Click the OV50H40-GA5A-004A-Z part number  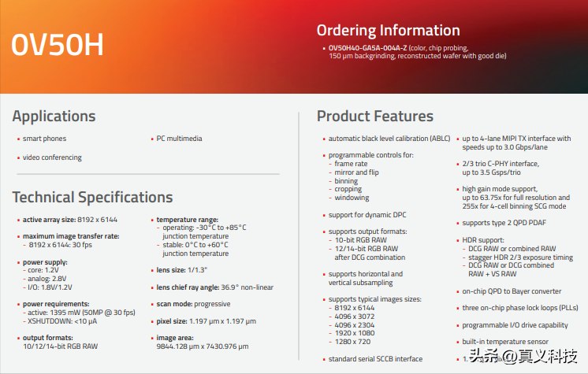coord(367,48)
